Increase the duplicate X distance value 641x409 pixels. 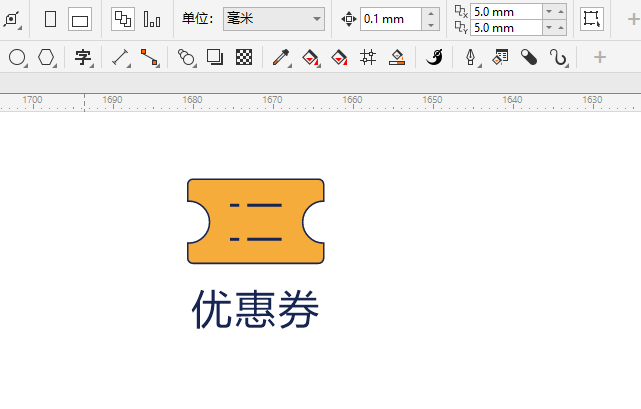(x=561, y=11)
